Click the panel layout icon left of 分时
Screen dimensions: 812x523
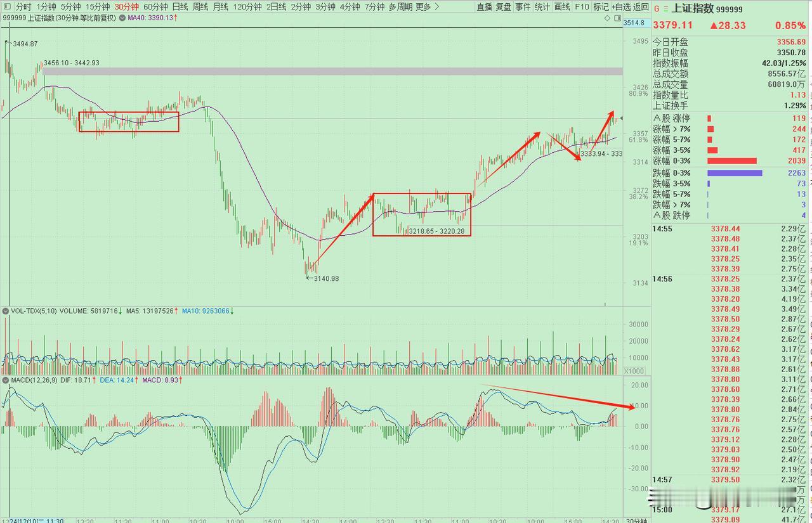[6, 6]
